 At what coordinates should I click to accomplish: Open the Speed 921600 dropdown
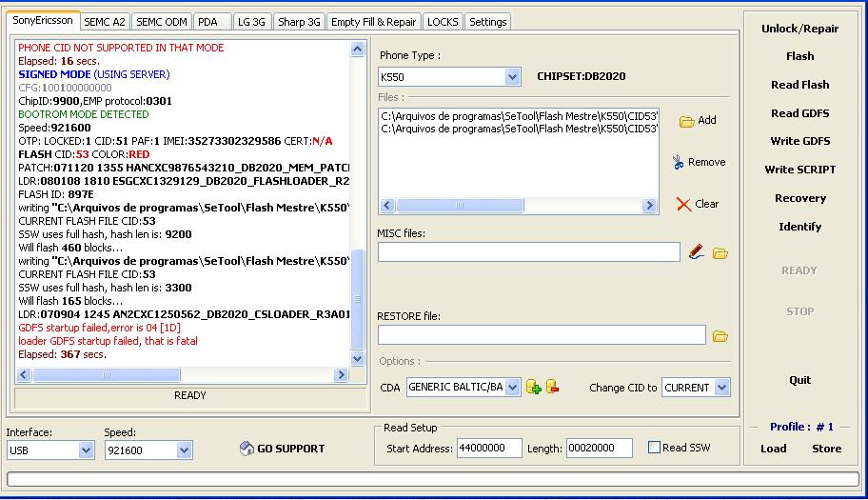click(185, 450)
